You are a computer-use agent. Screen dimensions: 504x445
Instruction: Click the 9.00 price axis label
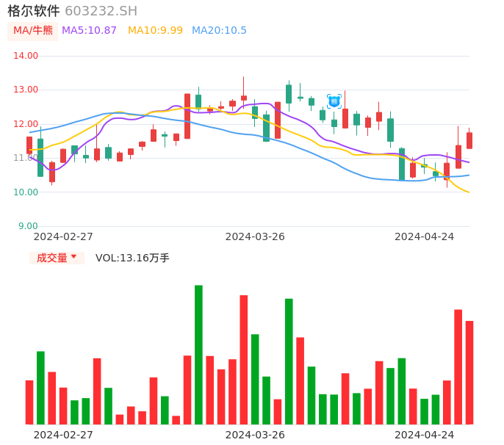tap(29, 226)
